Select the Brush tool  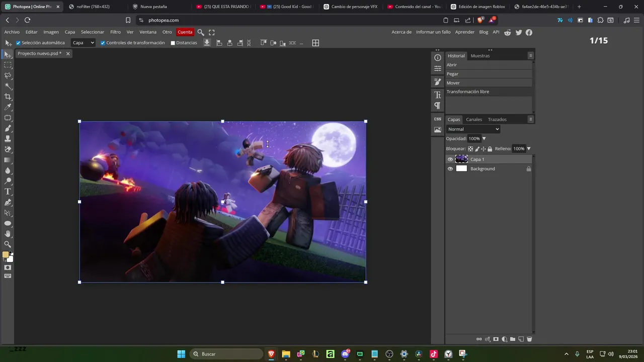click(x=8, y=128)
